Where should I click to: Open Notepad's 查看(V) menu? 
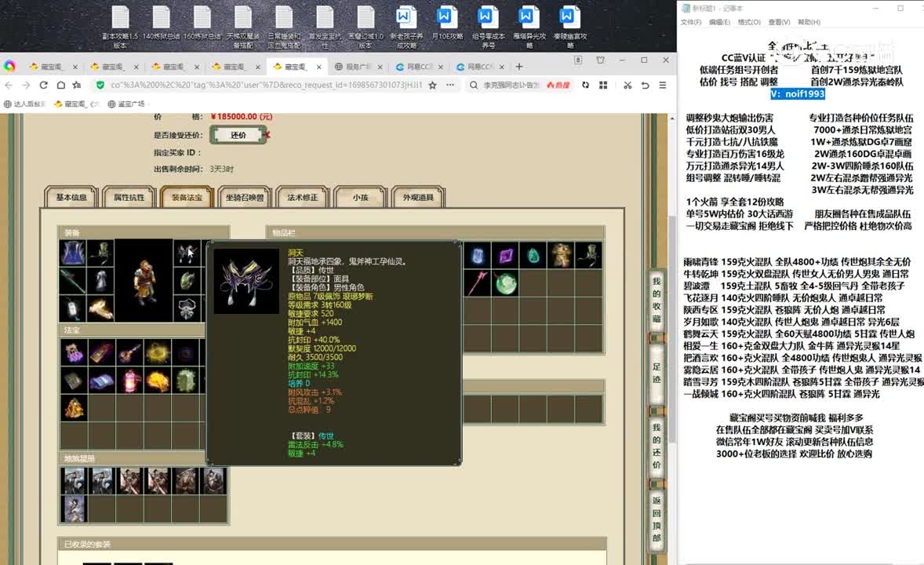779,23
